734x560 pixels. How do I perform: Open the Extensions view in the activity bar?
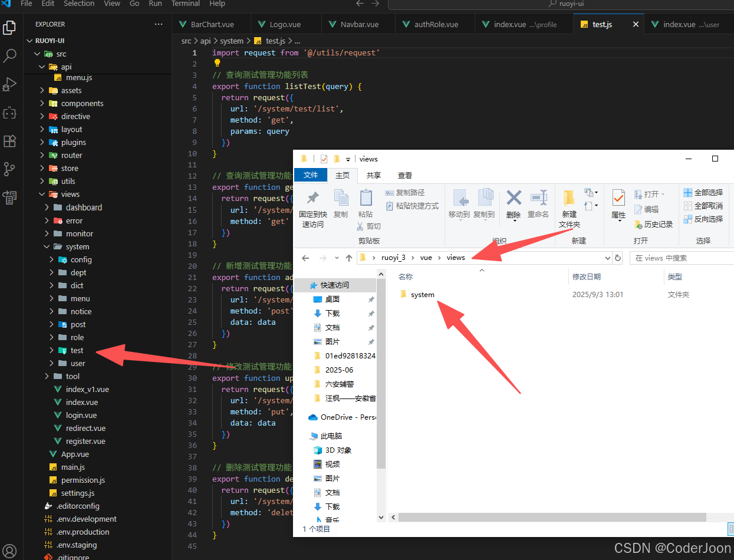[x=9, y=141]
